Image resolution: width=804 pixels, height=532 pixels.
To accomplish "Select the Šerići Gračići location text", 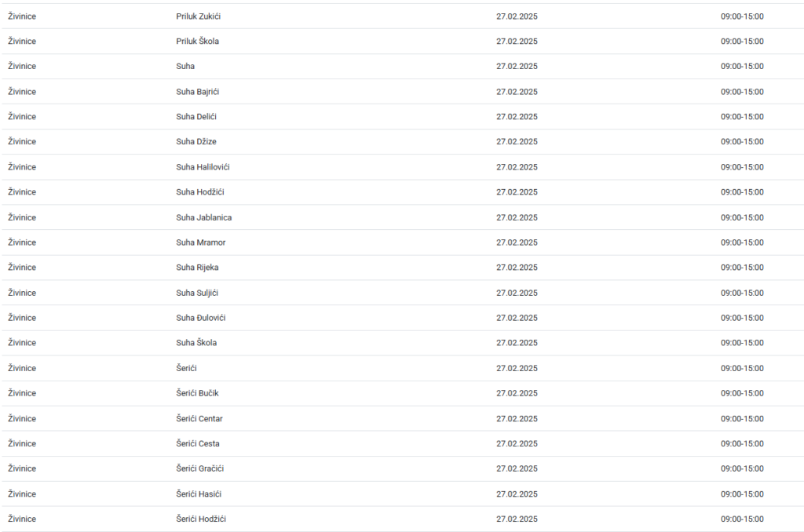I will click(200, 468).
